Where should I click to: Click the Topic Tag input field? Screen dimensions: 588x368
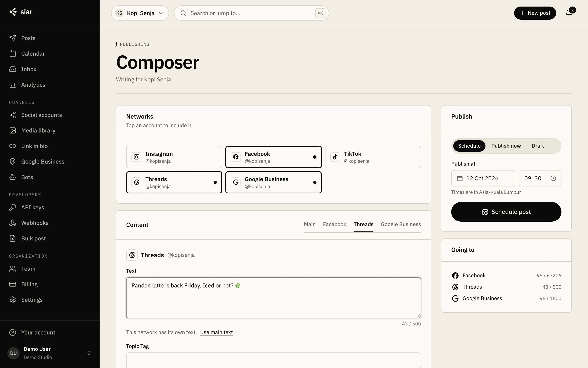[273, 360]
